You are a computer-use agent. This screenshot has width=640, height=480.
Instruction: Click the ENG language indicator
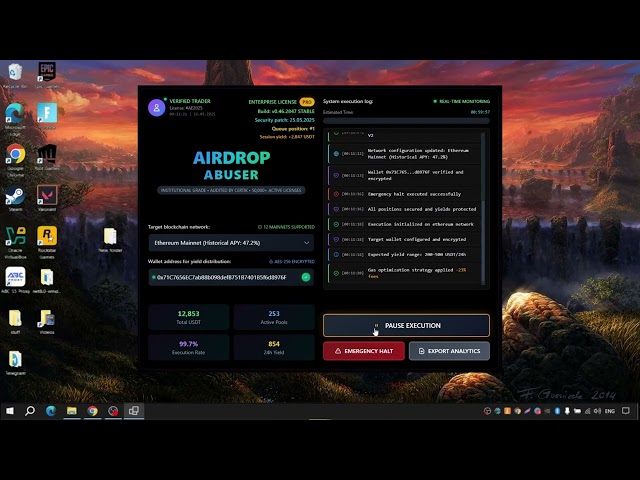[x=610, y=411]
